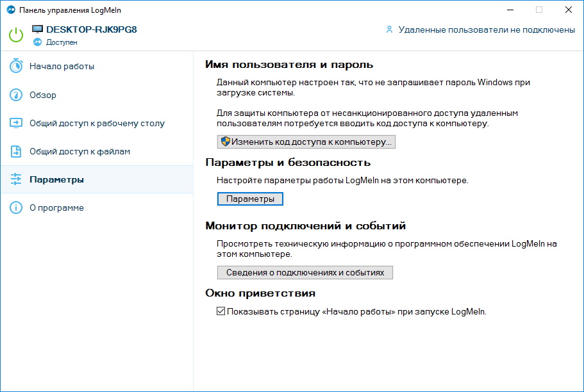
Task: Minimize the LogMeIn control panel window
Action: [x=510, y=10]
